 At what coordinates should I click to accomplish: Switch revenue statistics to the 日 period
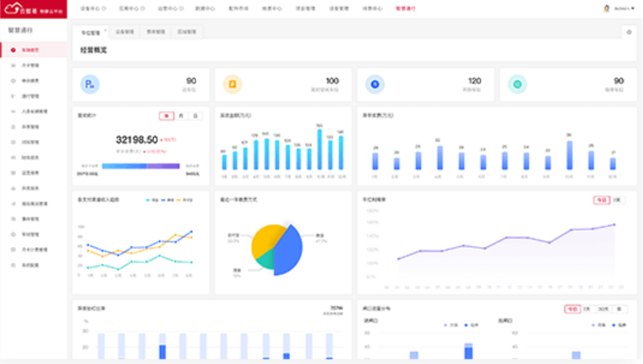(195, 115)
